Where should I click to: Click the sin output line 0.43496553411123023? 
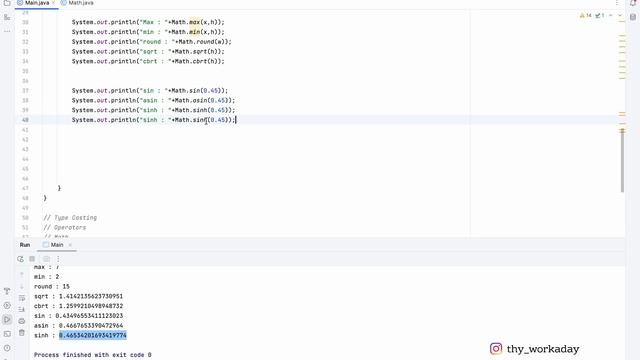[78, 316]
